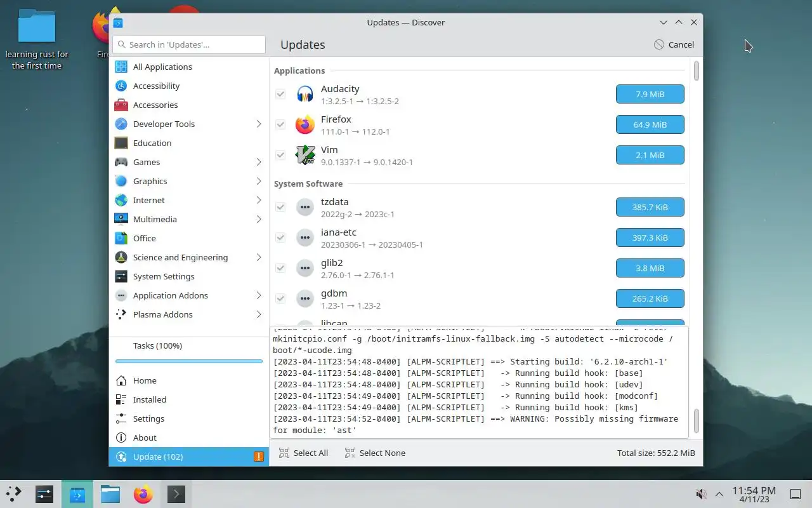
Task: Click the Audacity headphones app icon
Action: pos(305,94)
